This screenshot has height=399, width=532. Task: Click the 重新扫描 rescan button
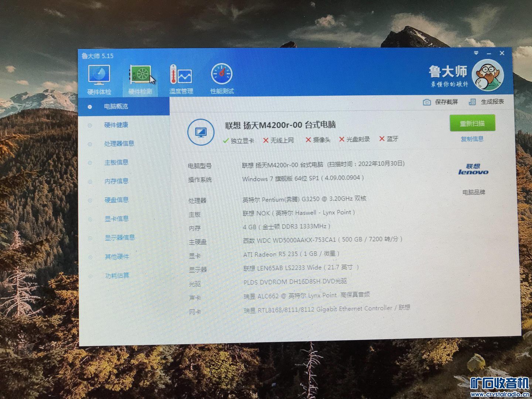click(472, 123)
